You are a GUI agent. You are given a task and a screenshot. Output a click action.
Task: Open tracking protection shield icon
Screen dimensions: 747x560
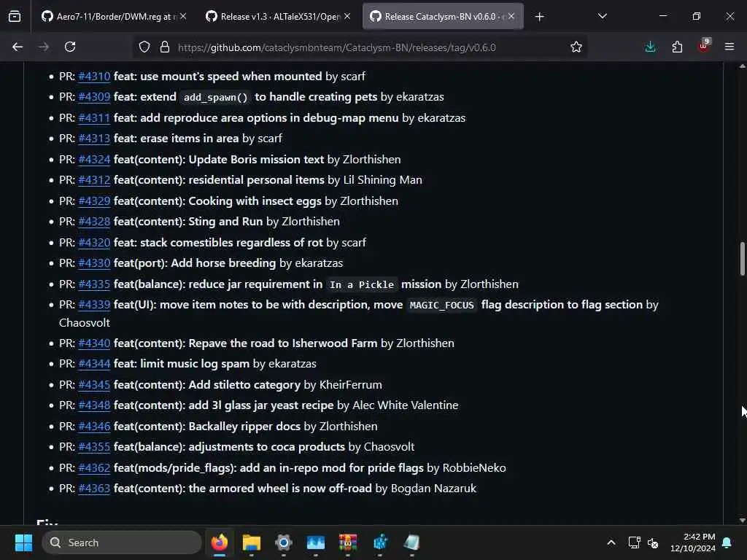click(144, 47)
